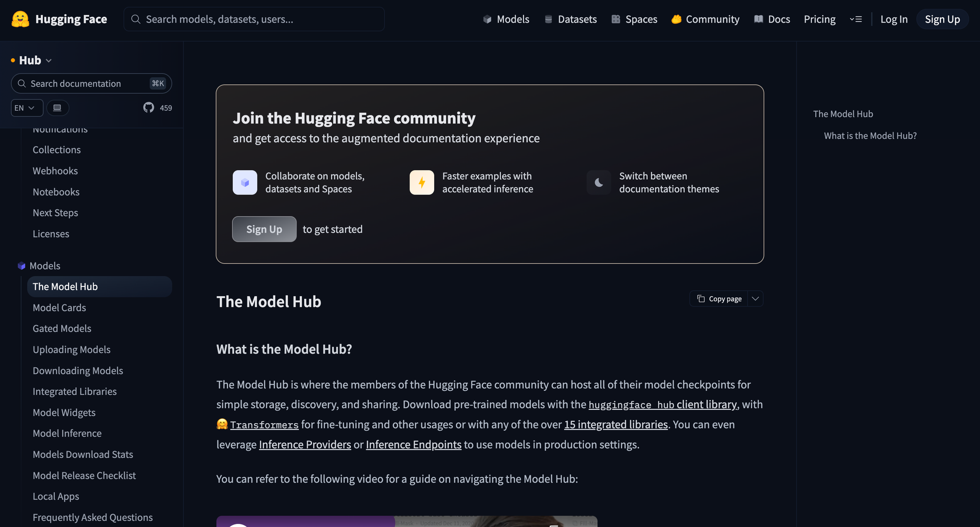Image resolution: width=980 pixels, height=527 pixels.
Task: Open Pricing in the top navigation
Action: (x=819, y=19)
